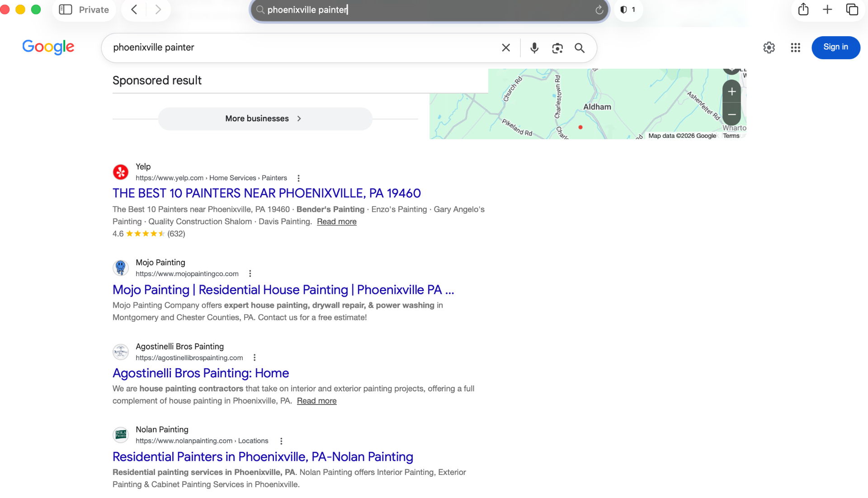The image size is (868, 498).
Task: Click the Sponsored result heading
Action: (x=157, y=80)
